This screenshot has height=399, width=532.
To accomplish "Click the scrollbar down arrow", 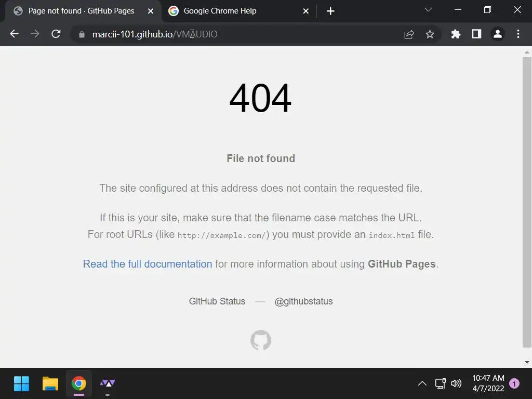I will tap(527, 362).
